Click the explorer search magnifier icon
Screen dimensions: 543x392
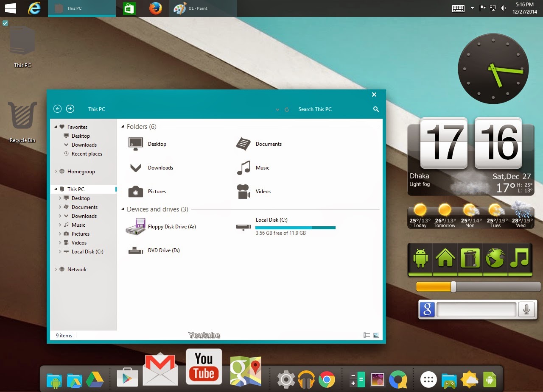coord(376,109)
